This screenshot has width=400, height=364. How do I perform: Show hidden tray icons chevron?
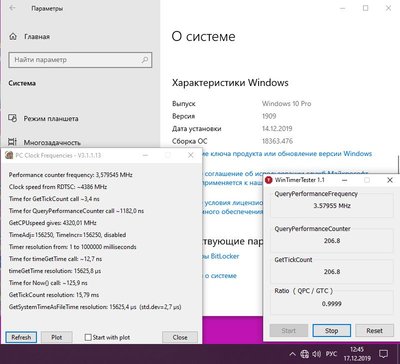coord(292,354)
